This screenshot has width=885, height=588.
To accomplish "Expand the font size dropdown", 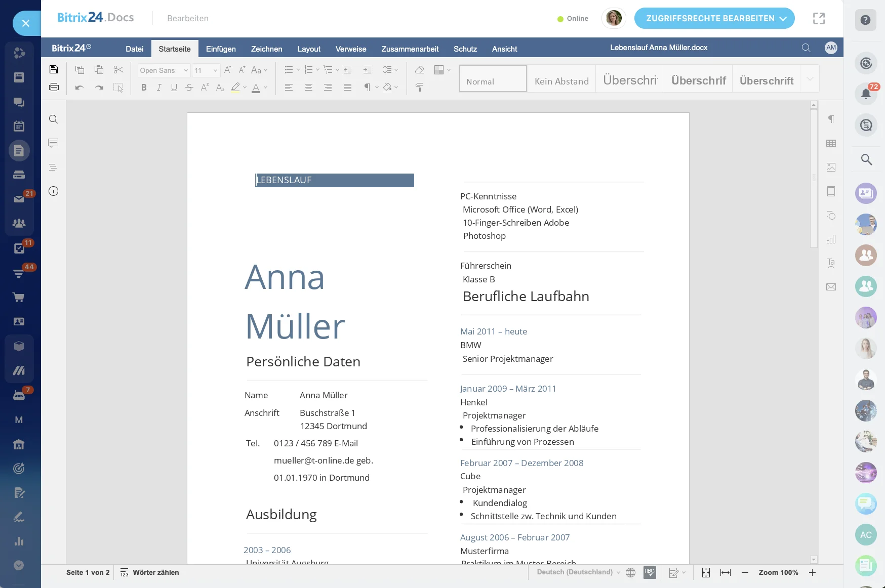I will (215, 70).
